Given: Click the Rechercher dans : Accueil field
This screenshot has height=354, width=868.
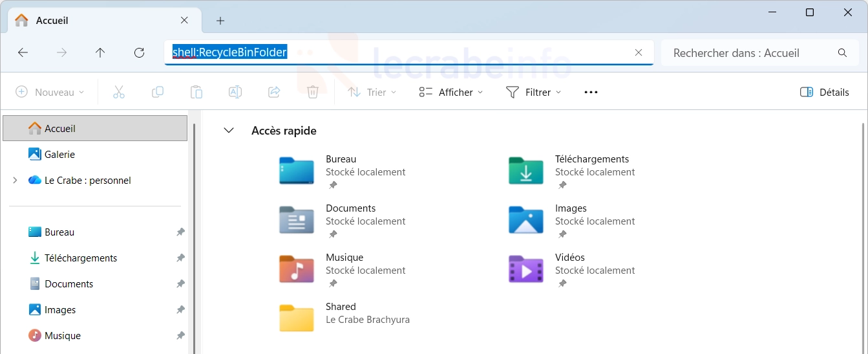Looking at the screenshot, I should pyautogui.click(x=750, y=53).
